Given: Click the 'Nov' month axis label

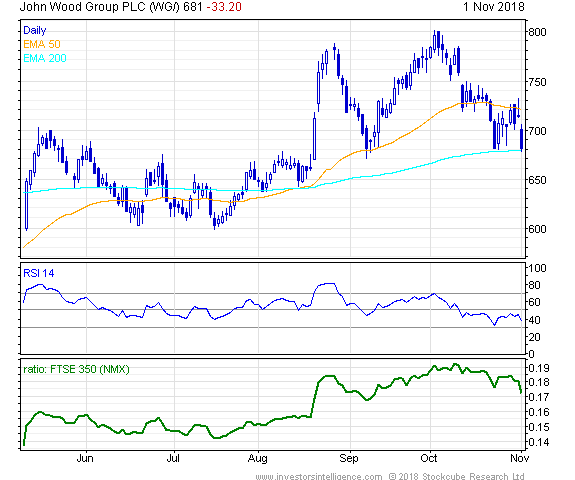Looking at the screenshot, I should click(520, 458).
